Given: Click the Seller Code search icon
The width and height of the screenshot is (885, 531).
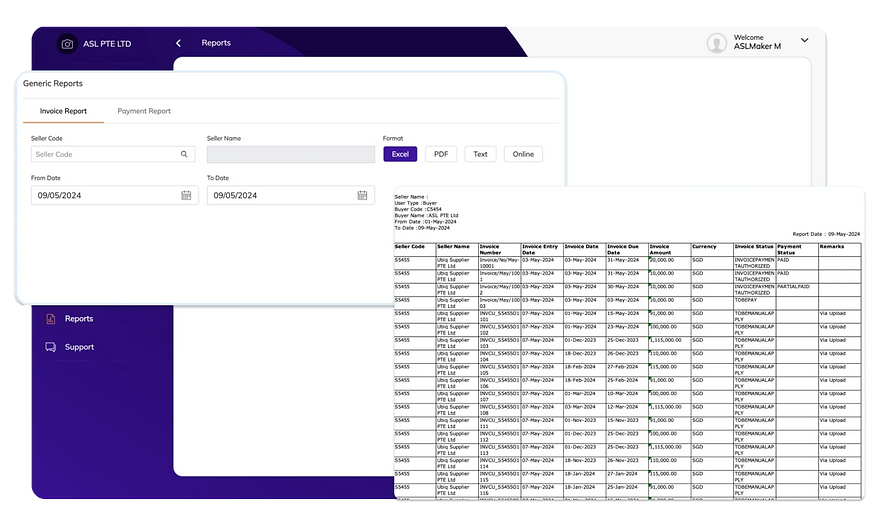Looking at the screenshot, I should point(184,154).
